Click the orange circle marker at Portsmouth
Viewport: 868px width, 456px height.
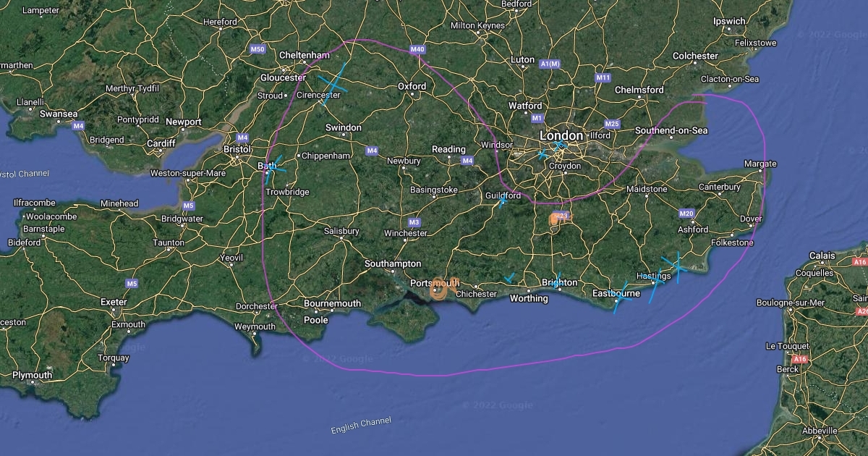[438, 290]
